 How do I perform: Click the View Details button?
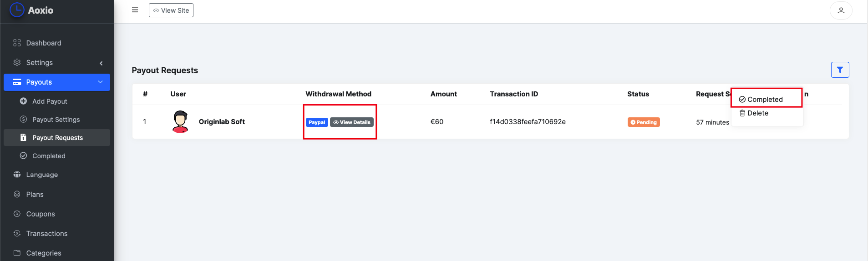click(x=352, y=122)
